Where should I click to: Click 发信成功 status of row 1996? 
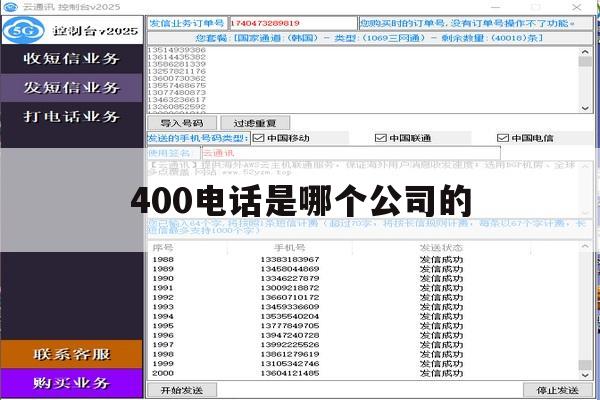[x=441, y=335]
